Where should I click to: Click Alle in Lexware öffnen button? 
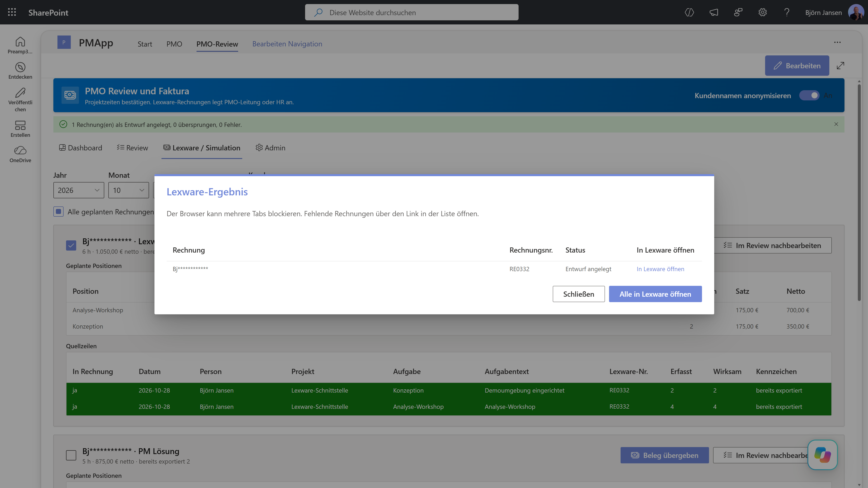655,294
